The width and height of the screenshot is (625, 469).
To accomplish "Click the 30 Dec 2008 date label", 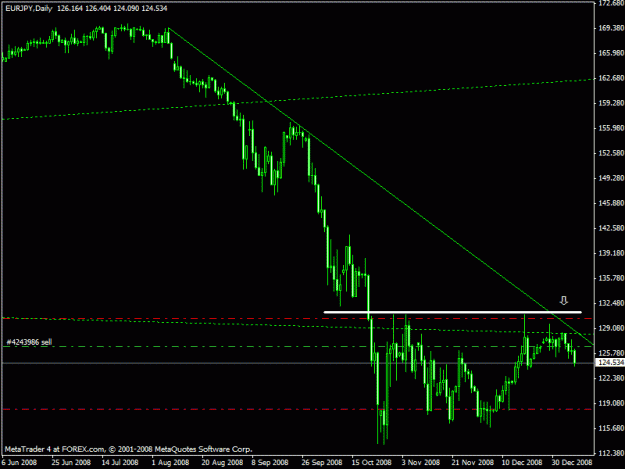I will point(572,463).
